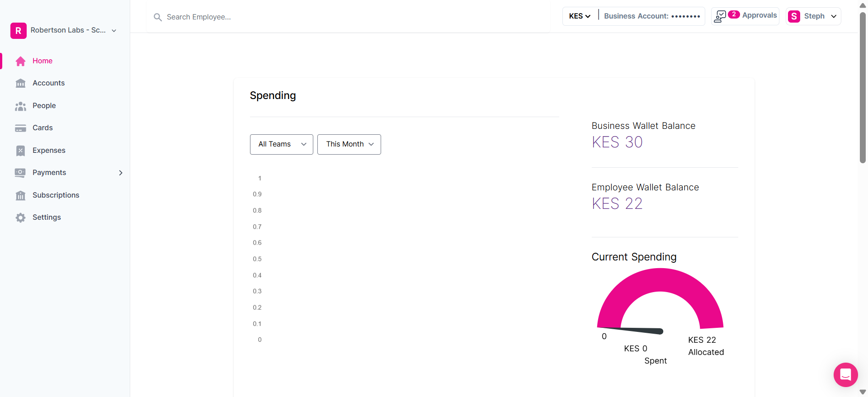Click the Expenses receipt icon
This screenshot has width=868, height=397.
pos(20,151)
